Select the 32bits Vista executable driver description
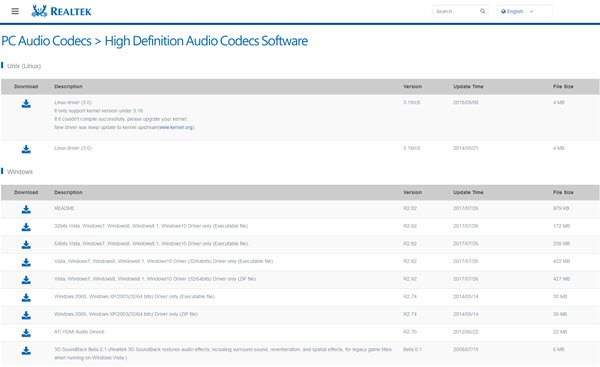 coord(151,226)
